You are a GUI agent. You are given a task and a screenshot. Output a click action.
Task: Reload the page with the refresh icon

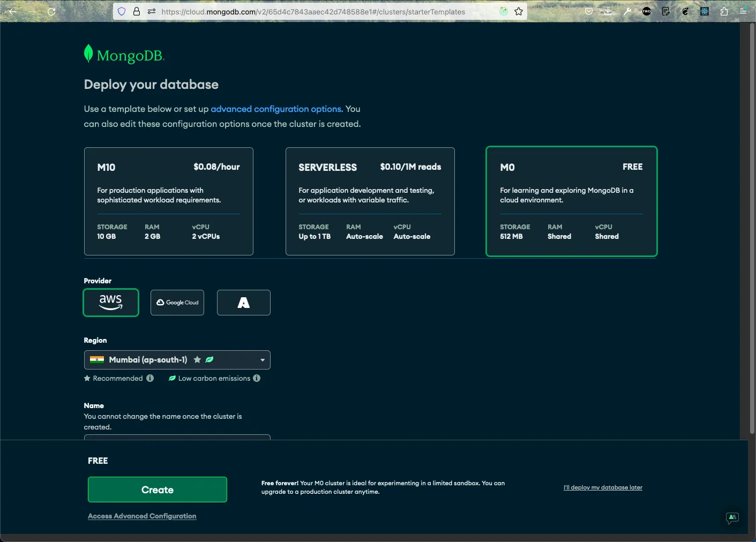tap(51, 11)
